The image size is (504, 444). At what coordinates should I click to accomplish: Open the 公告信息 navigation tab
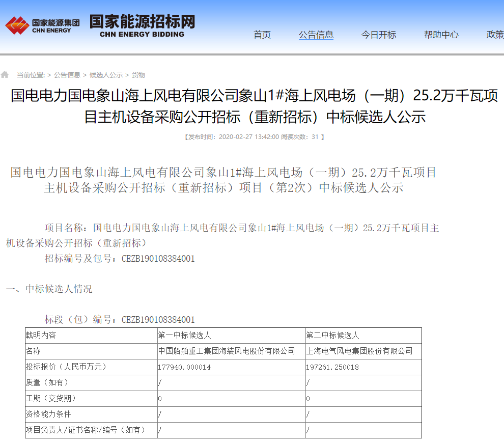coord(316,35)
